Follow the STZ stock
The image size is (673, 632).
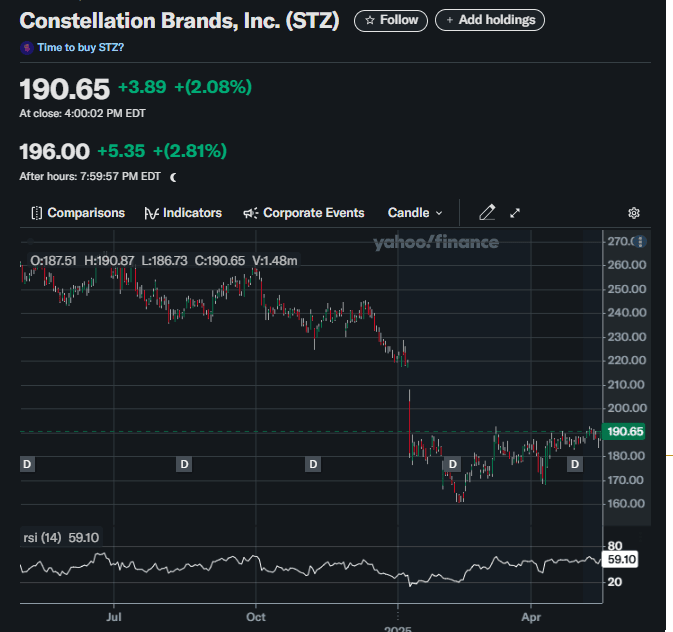(391, 20)
